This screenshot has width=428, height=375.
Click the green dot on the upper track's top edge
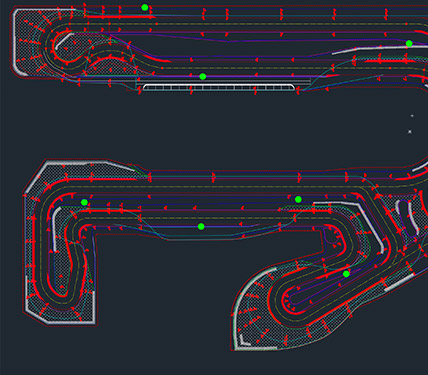click(145, 7)
